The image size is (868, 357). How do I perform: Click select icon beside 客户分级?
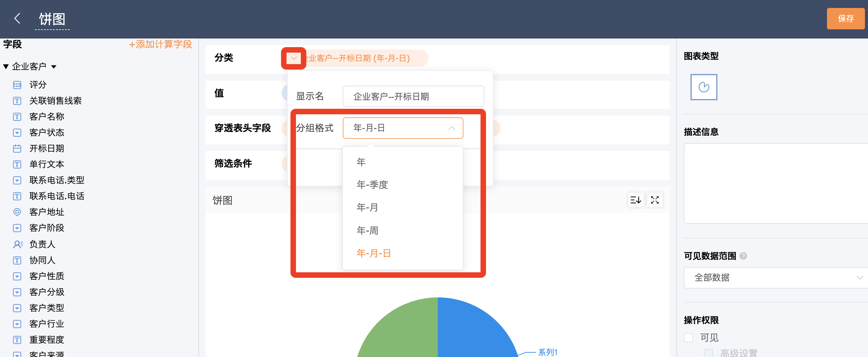(x=17, y=292)
